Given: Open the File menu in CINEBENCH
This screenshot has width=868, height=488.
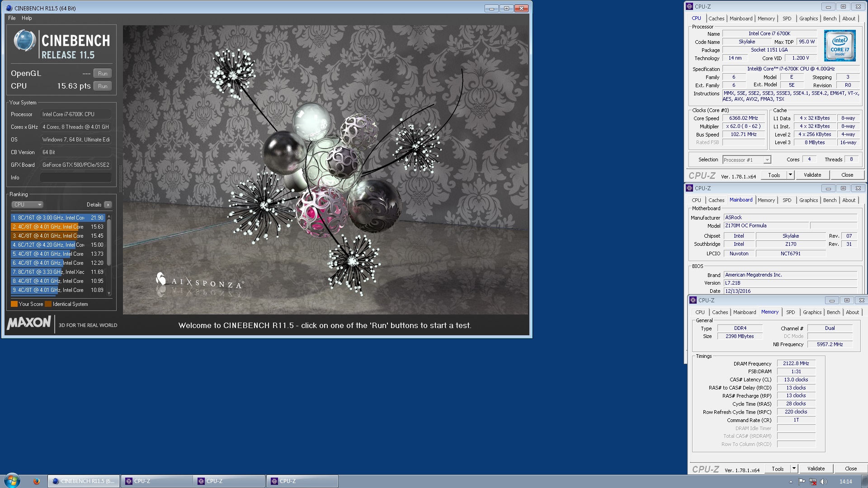Looking at the screenshot, I should [x=12, y=18].
